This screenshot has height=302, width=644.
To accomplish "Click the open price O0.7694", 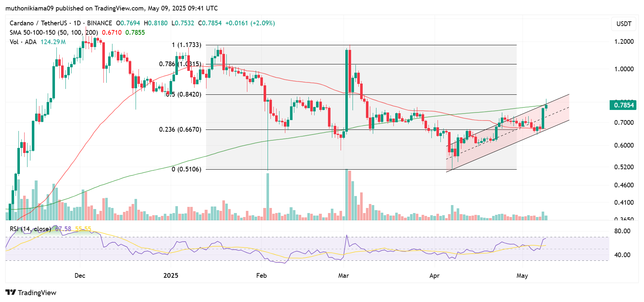I will coord(128,23).
